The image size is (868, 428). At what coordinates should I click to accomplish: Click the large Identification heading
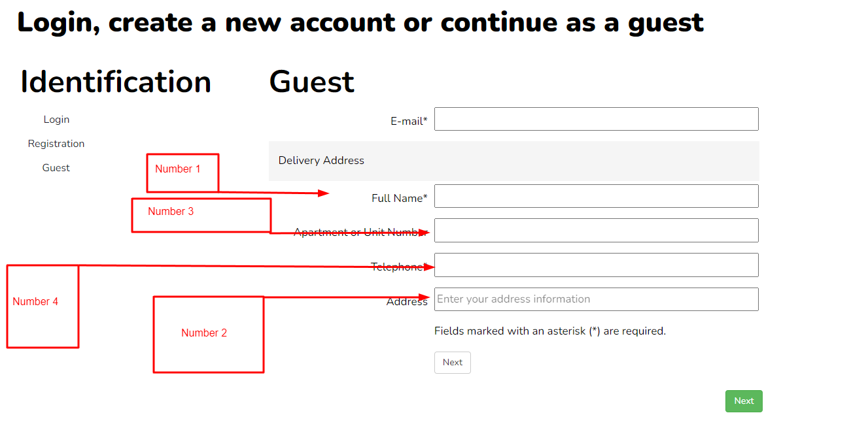pyautogui.click(x=116, y=82)
